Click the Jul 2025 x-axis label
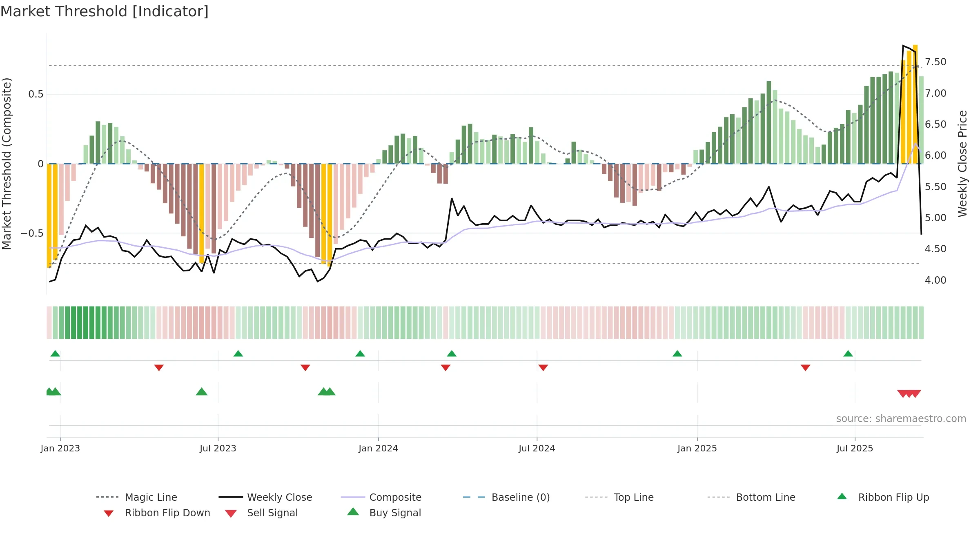 855,448
